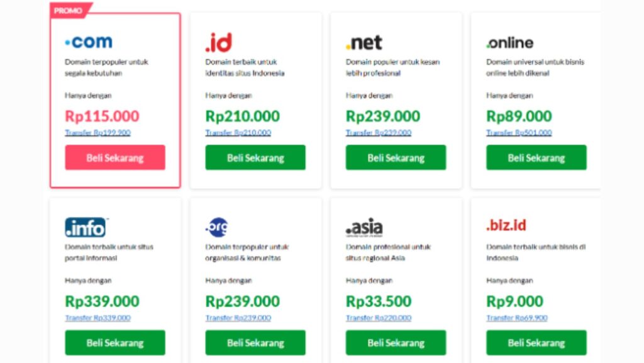Click the .net domain logo
This screenshot has width=644, height=363.
pos(364,43)
